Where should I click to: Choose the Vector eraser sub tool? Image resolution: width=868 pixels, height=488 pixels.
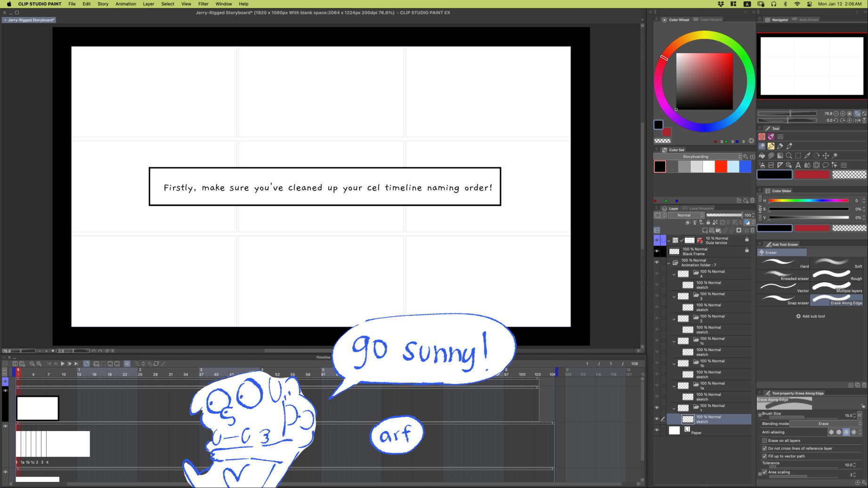point(784,288)
